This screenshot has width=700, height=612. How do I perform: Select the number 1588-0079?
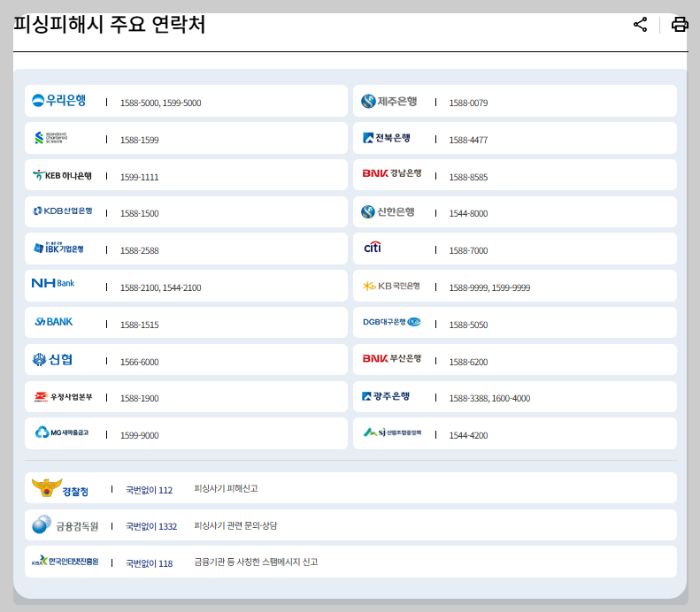click(468, 103)
